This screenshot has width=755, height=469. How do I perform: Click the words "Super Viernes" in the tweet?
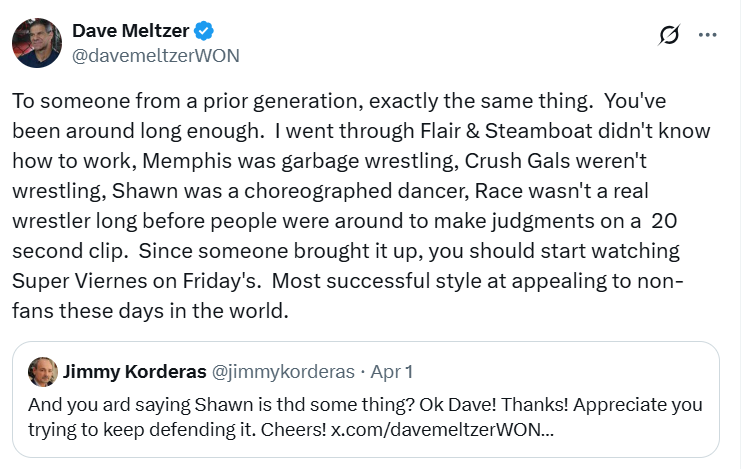coord(79,281)
